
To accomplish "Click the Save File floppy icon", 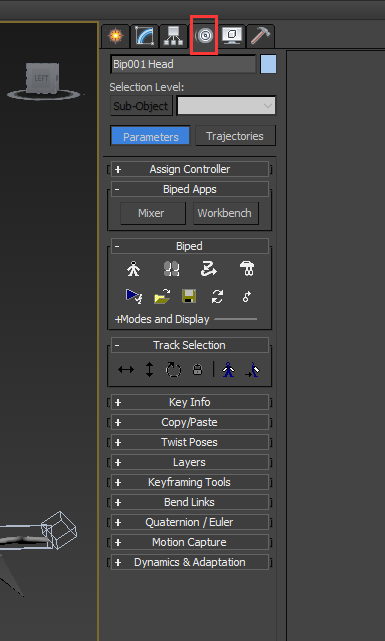I will coord(189,296).
